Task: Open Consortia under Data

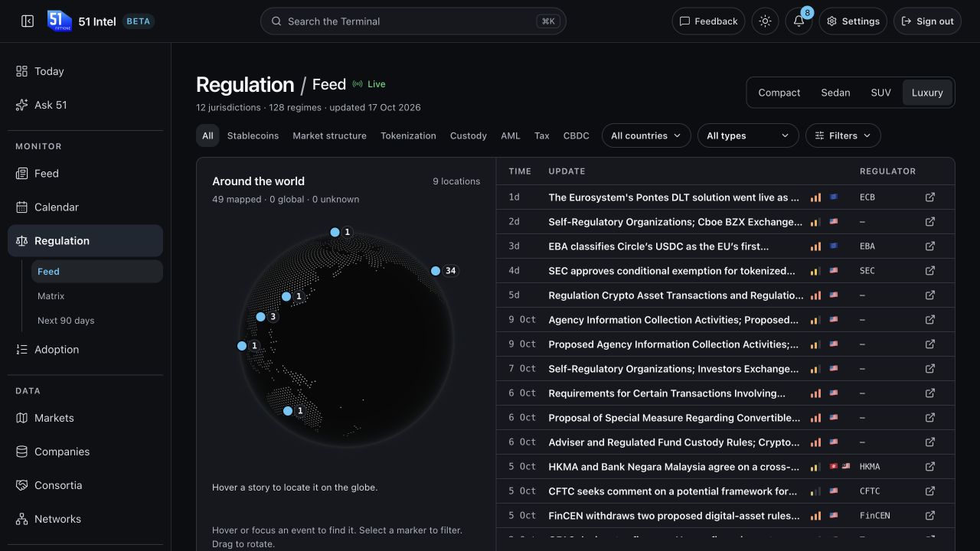Action: pyautogui.click(x=85, y=486)
